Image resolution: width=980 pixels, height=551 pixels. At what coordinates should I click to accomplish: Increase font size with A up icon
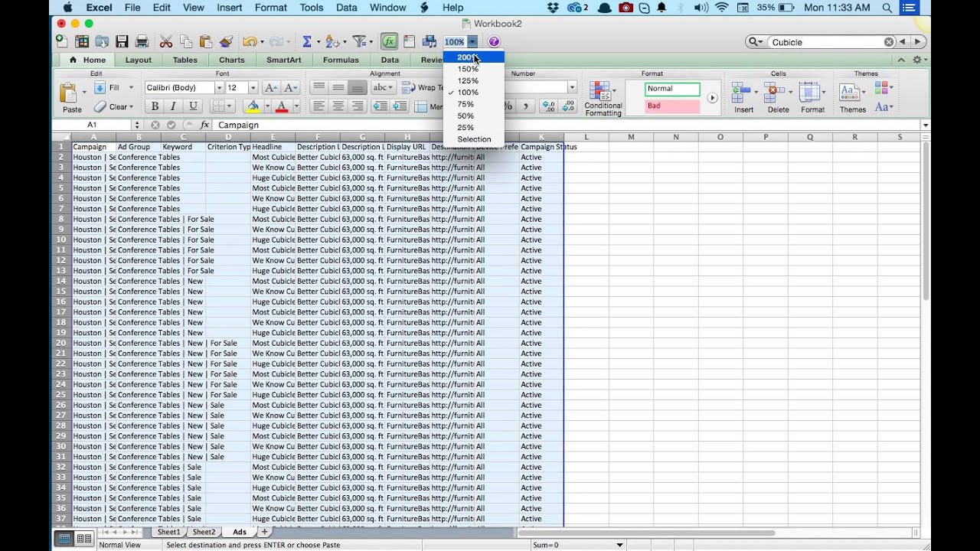click(271, 87)
